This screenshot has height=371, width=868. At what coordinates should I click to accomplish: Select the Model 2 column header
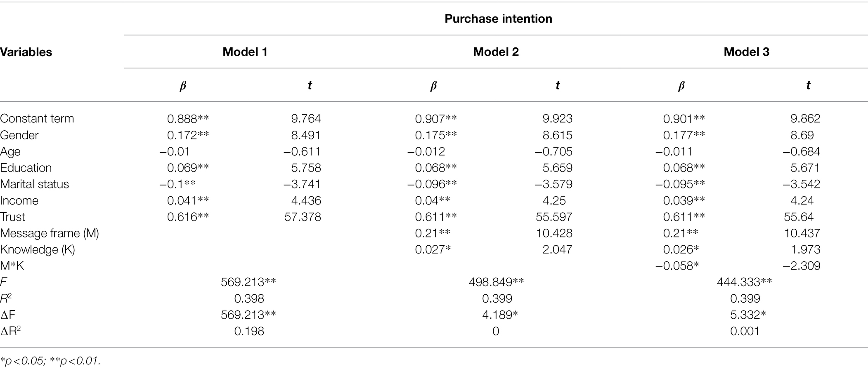(x=496, y=52)
